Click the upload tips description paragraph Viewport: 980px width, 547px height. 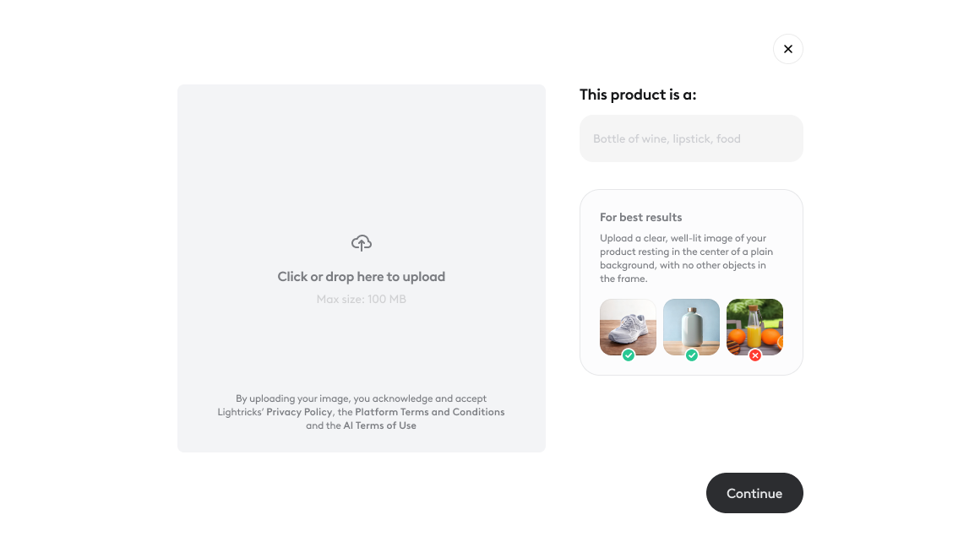click(x=686, y=258)
